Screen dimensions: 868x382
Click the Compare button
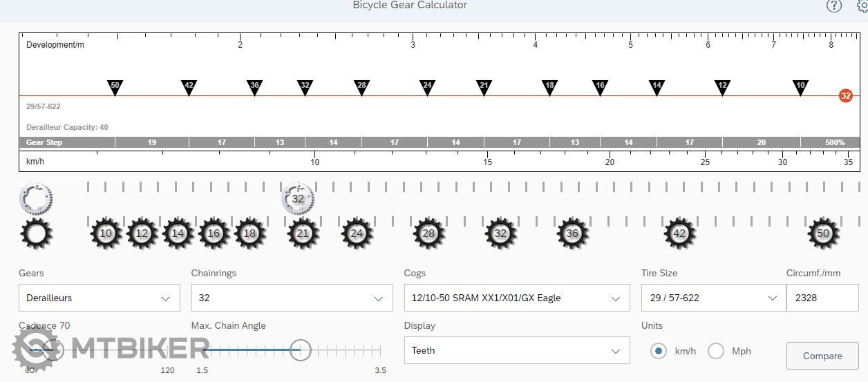pyautogui.click(x=822, y=356)
